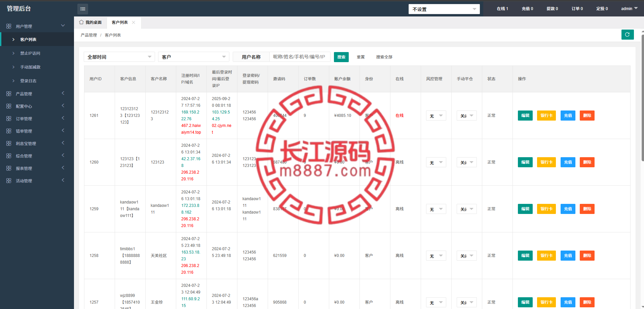Click 充值 for user 1261
The image size is (644, 309).
pos(568,116)
